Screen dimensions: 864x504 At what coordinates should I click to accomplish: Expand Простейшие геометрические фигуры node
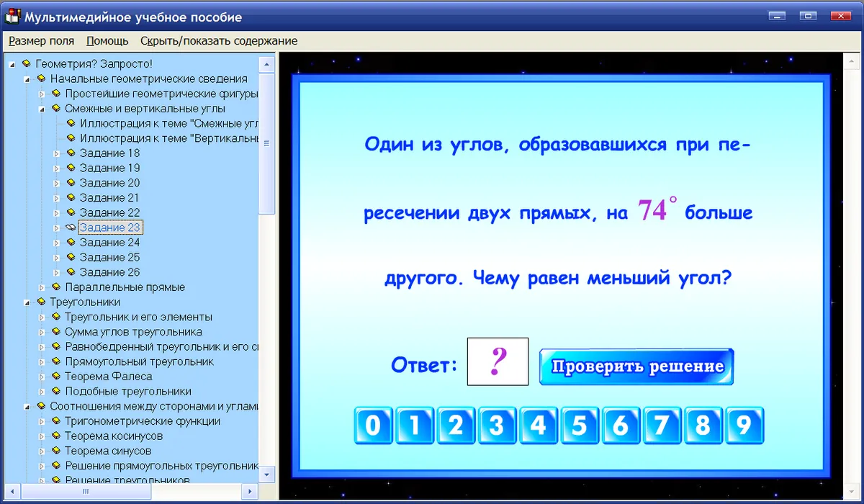point(42,94)
